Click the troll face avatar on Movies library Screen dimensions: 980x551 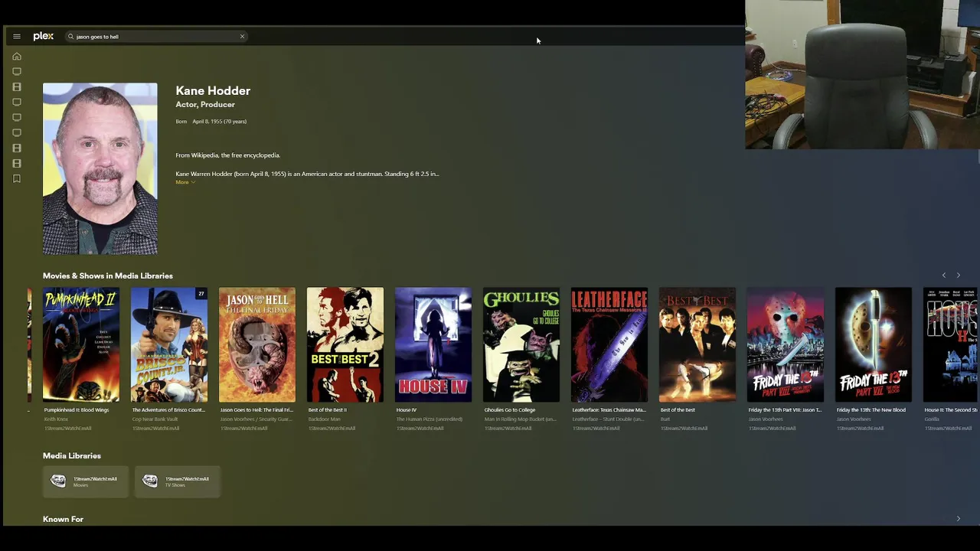click(58, 481)
